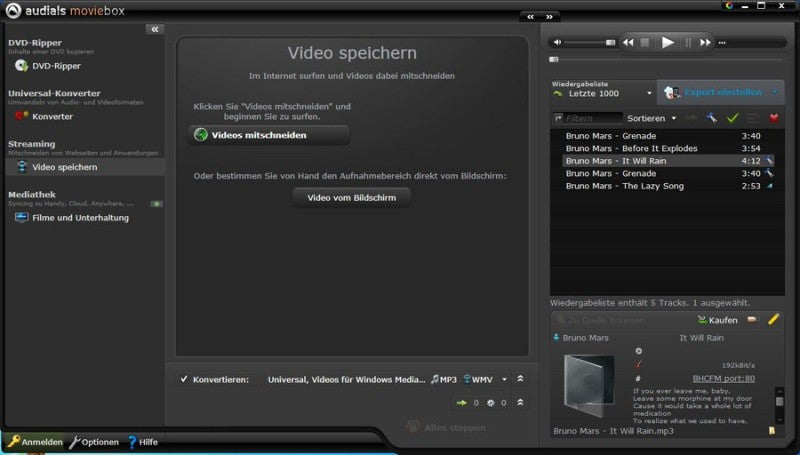Click the Kaufen button
The image size is (800, 455).
pyautogui.click(x=717, y=320)
